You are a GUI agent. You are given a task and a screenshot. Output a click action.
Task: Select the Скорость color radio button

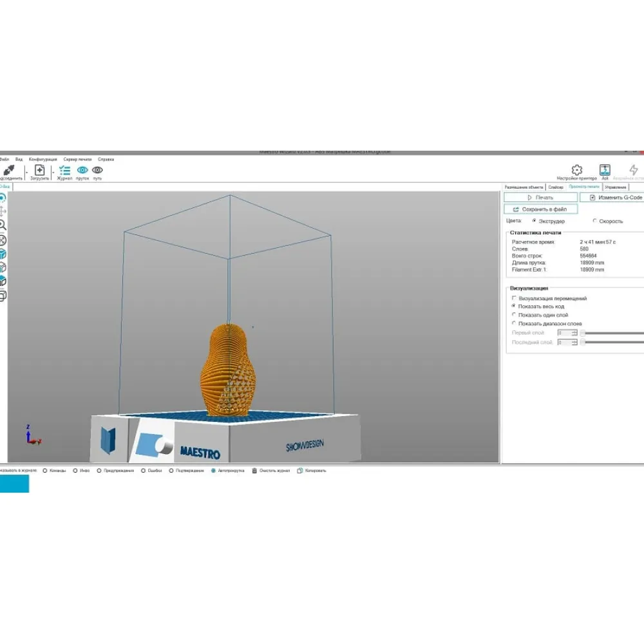coord(594,221)
